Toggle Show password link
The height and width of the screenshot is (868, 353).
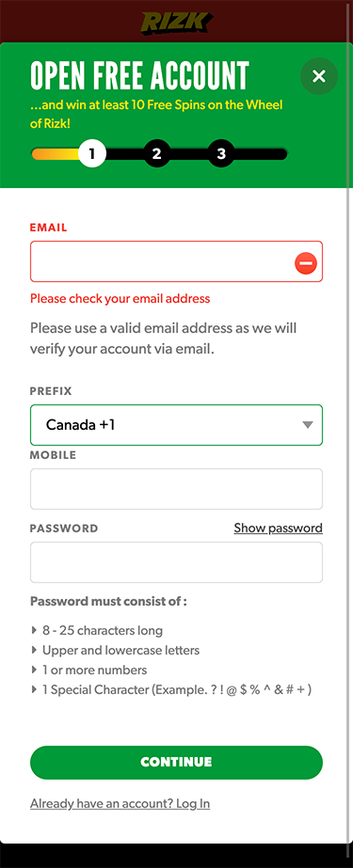[x=279, y=529]
